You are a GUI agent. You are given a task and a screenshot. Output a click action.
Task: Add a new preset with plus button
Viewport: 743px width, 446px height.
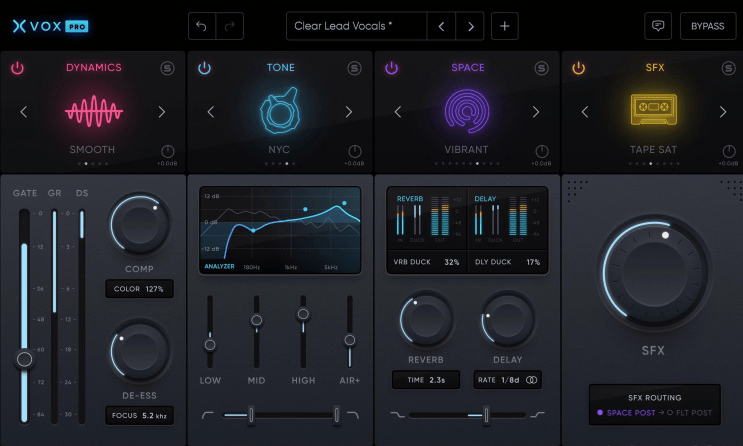pyautogui.click(x=505, y=26)
